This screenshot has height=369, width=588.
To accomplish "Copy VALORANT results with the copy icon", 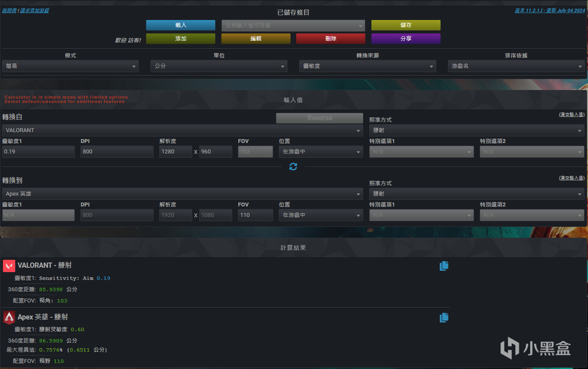I will click(x=444, y=266).
